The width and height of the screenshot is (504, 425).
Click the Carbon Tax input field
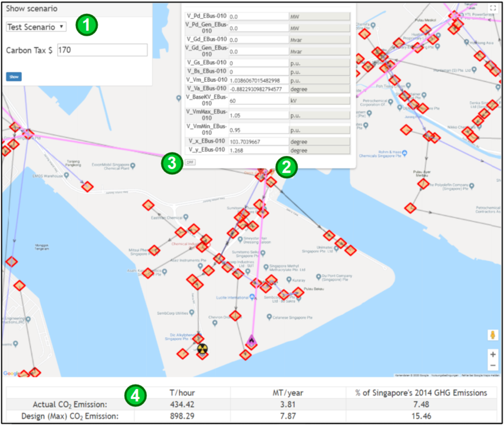coord(102,50)
